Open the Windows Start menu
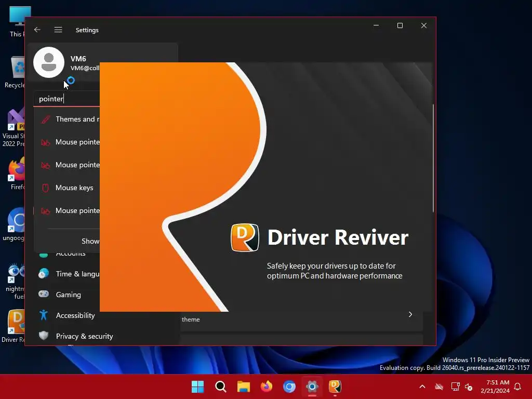The image size is (532, 399). 197,387
